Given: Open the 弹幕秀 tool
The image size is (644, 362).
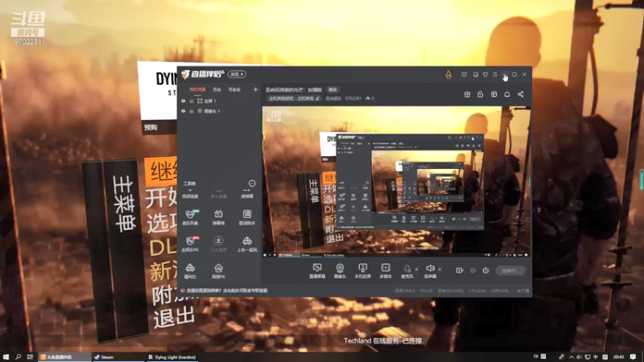Looking at the screenshot, I should coord(218,217).
